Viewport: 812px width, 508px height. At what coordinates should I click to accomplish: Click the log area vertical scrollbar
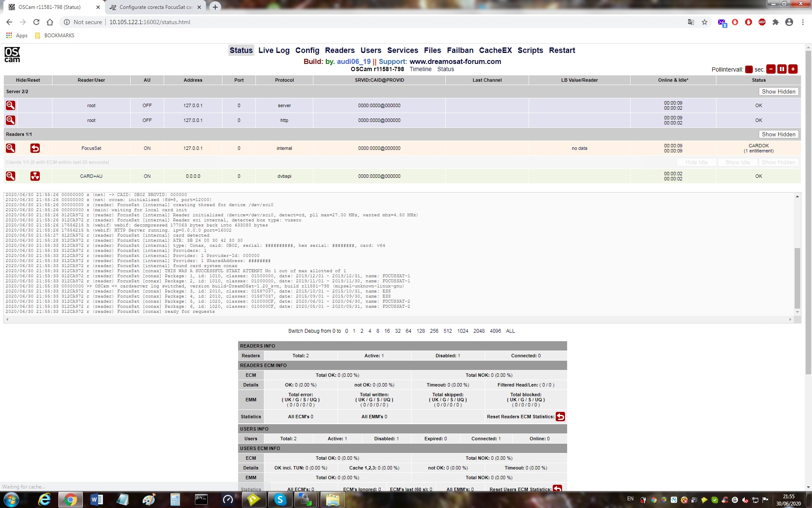tap(797, 277)
